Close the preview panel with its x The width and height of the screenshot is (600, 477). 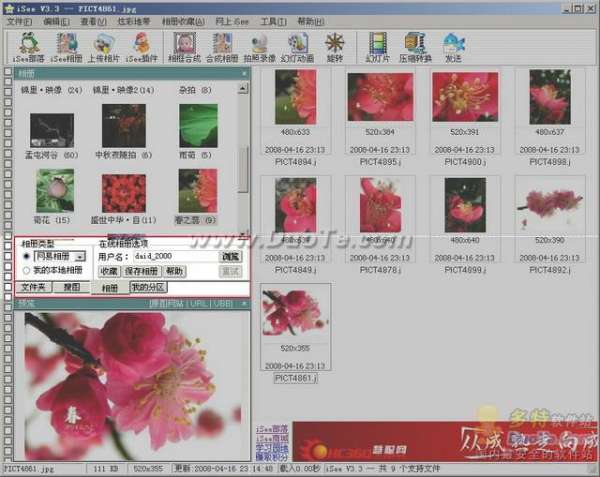point(245,304)
